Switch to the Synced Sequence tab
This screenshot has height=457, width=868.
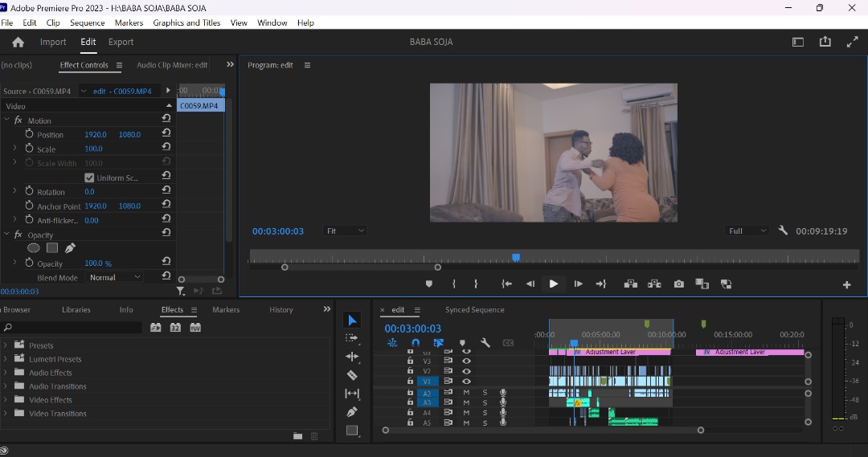pyautogui.click(x=474, y=310)
